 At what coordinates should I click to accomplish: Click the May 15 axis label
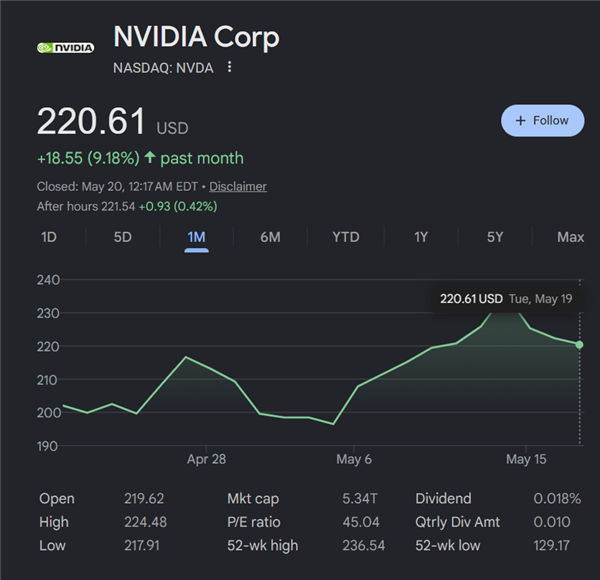pos(526,459)
